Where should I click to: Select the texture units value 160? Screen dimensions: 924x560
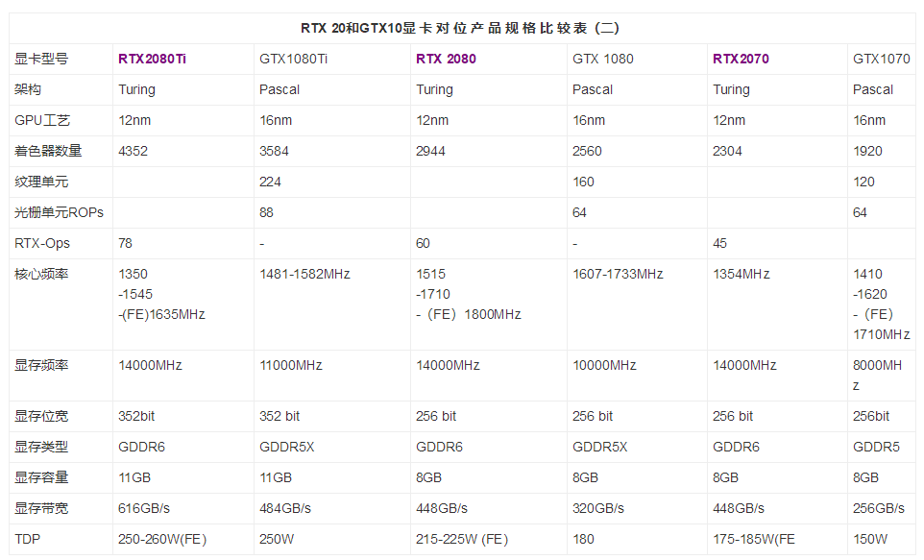click(x=583, y=182)
